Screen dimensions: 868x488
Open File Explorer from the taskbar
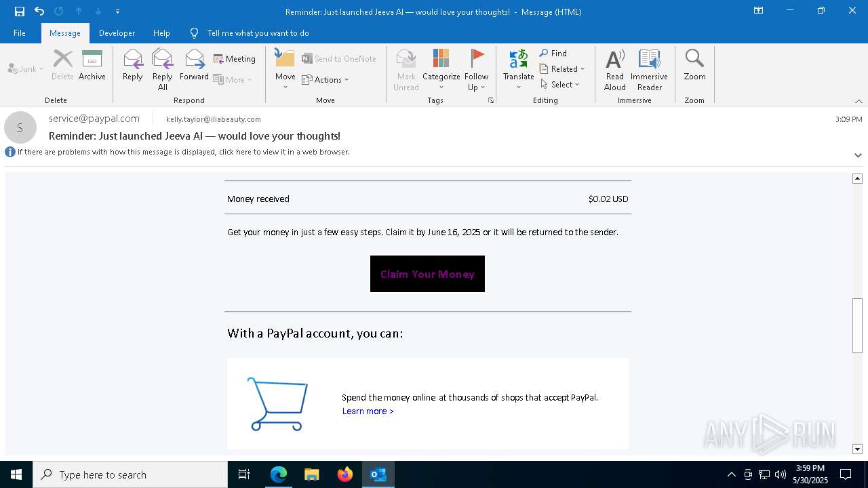pos(312,474)
